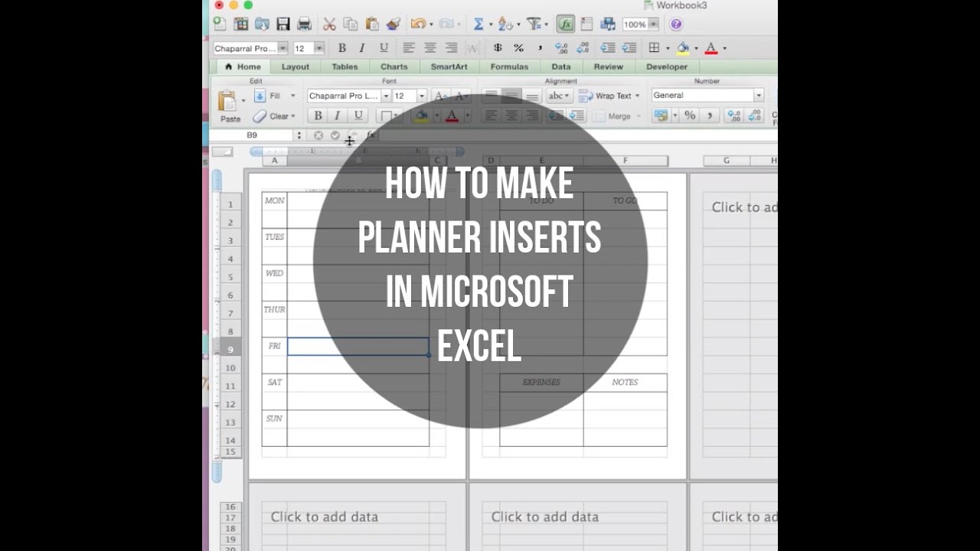Click the toolbar red font color A
Screen dimensions: 980x551
click(x=710, y=48)
